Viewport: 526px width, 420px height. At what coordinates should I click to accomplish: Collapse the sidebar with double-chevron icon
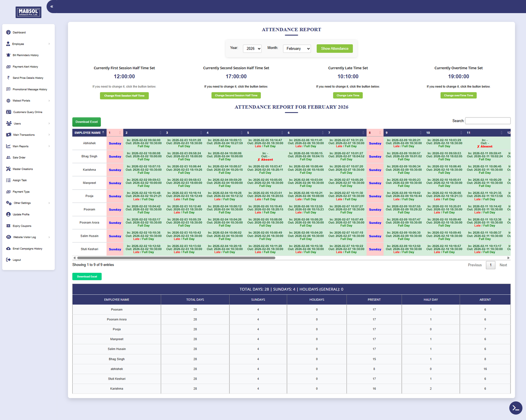coord(52,7)
